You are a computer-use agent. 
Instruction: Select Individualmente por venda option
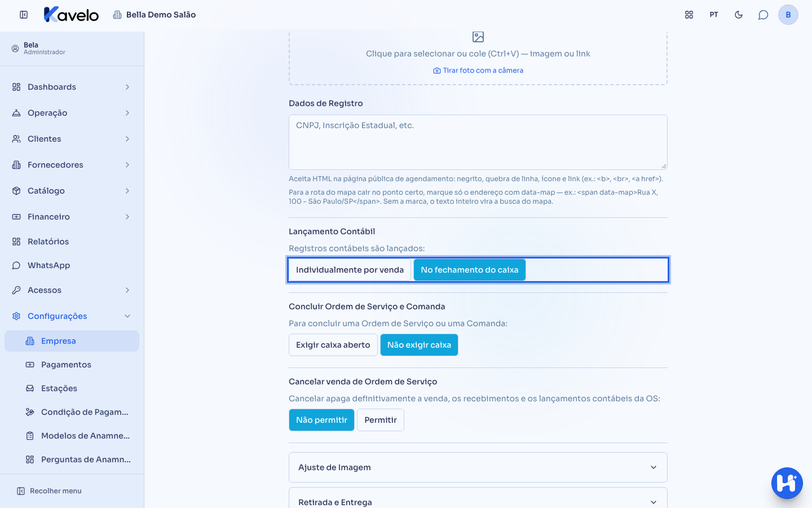[x=350, y=270]
